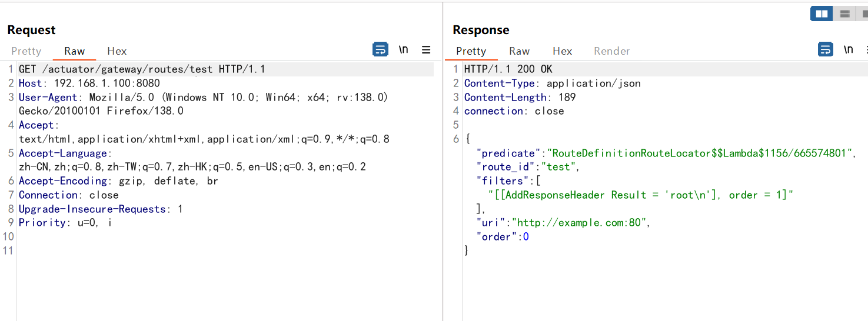Screen dimensions: 868x321
Task: Click the AddResponseHeader filter line in response
Action: (x=640, y=195)
